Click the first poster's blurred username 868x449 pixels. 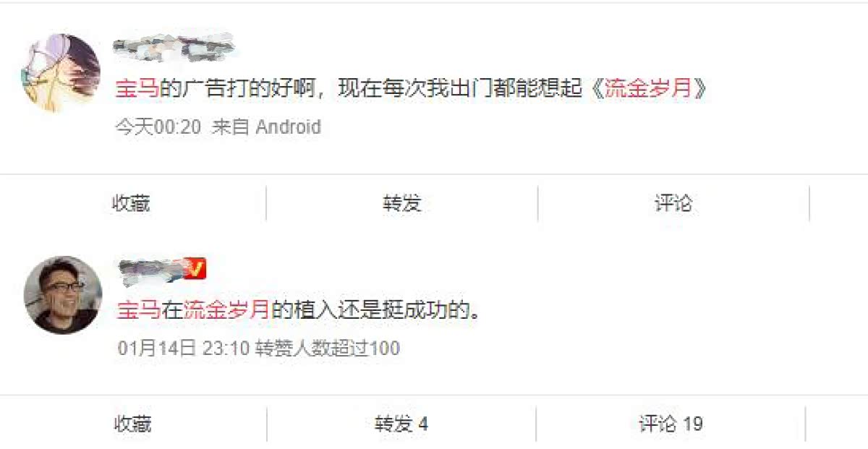[174, 47]
